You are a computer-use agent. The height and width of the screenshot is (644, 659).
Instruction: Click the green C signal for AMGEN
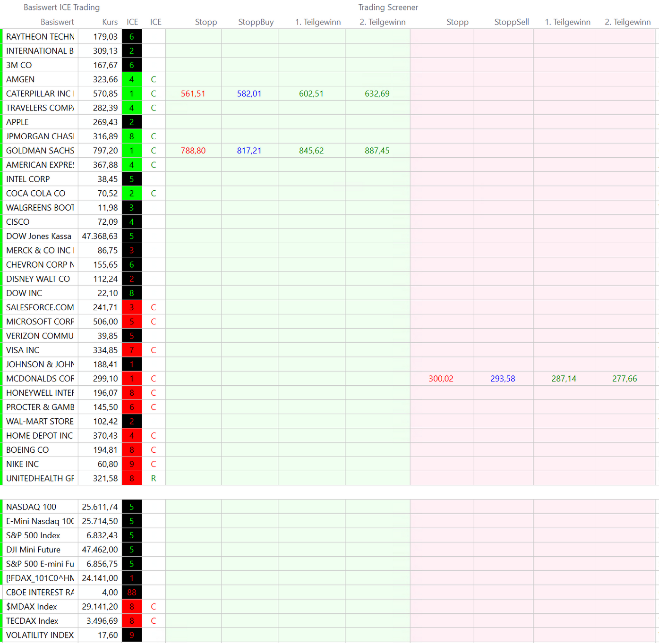click(x=154, y=79)
